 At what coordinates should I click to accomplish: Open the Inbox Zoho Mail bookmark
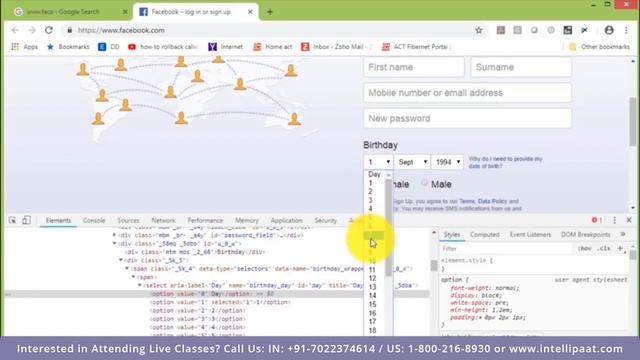point(336,47)
